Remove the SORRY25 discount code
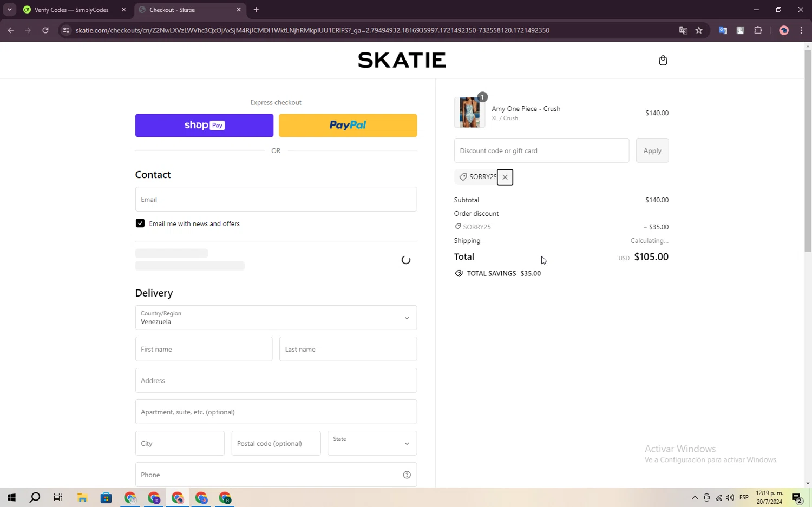The height and width of the screenshot is (507, 812). 505,177
